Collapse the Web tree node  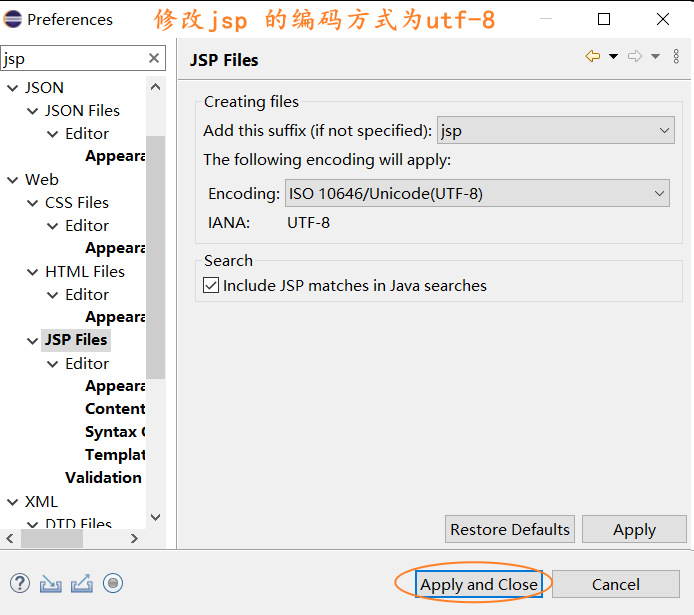[13, 180]
